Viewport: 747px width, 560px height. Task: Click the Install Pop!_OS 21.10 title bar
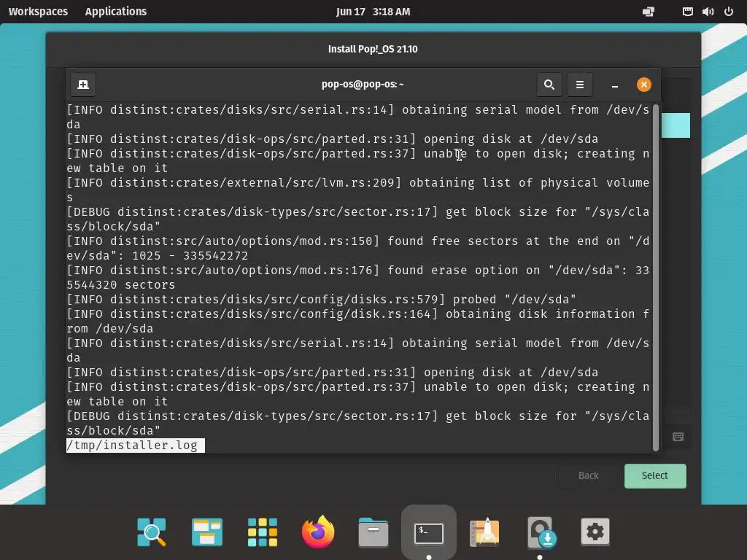[x=373, y=49]
